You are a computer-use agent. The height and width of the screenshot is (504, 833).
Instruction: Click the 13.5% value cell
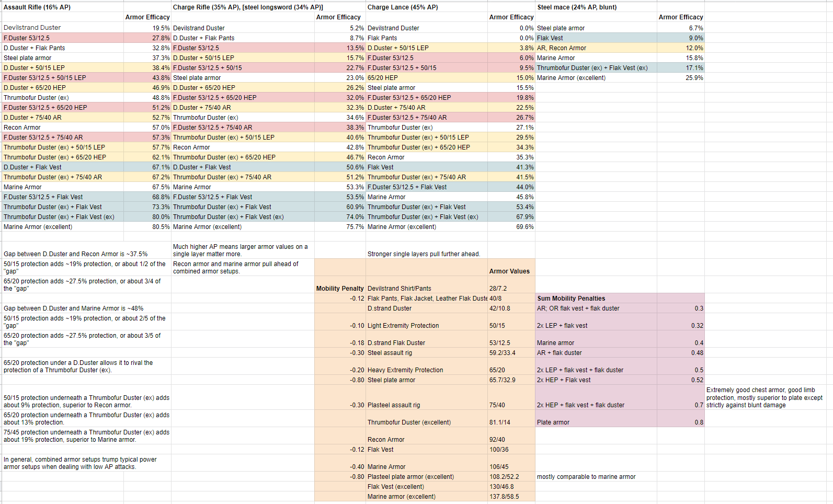[x=340, y=48]
